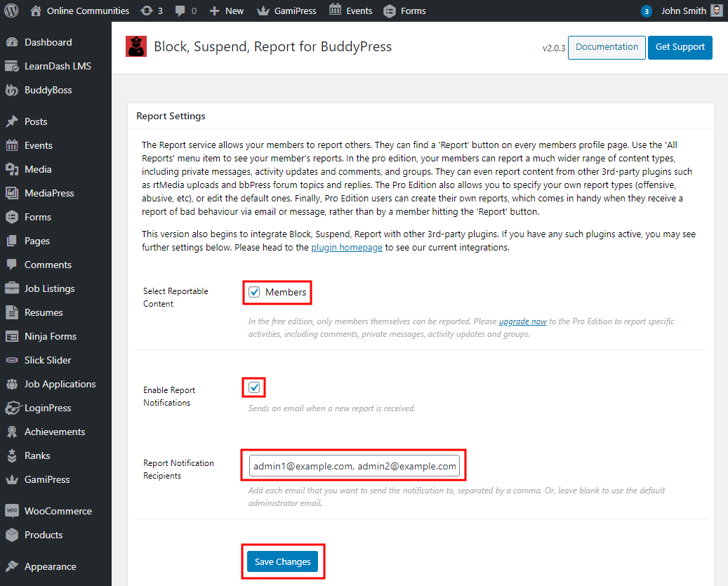The height and width of the screenshot is (586, 728).
Task: Open Ninja Forms in the sidebar
Action: (x=49, y=335)
